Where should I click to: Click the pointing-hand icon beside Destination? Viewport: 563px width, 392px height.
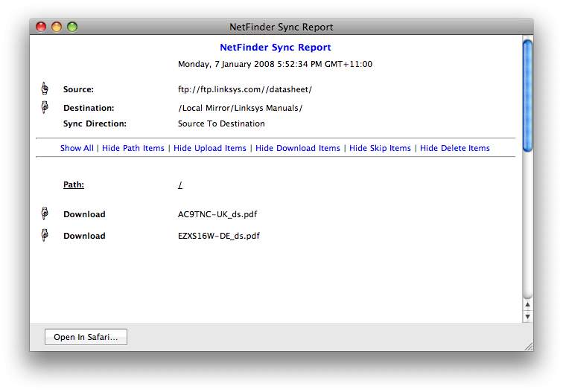(x=45, y=108)
